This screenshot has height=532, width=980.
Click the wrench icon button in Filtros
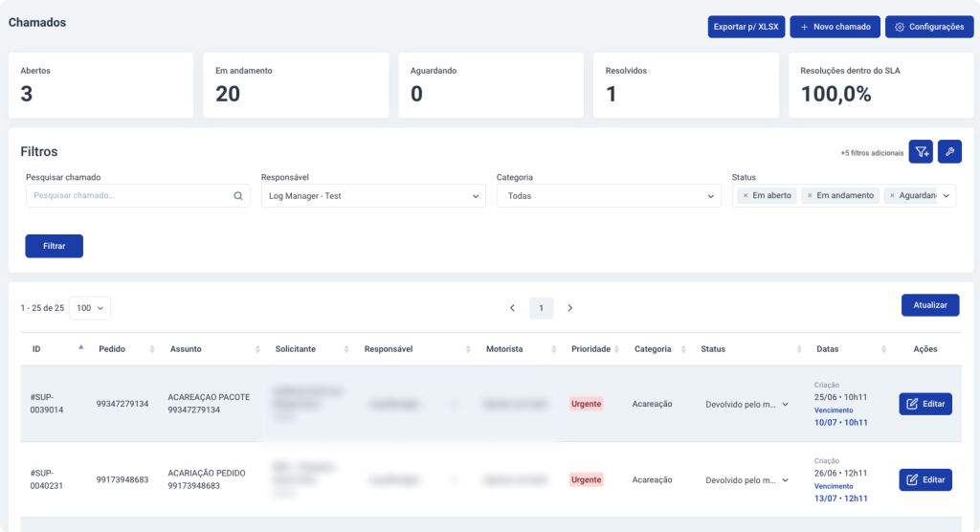tap(949, 152)
